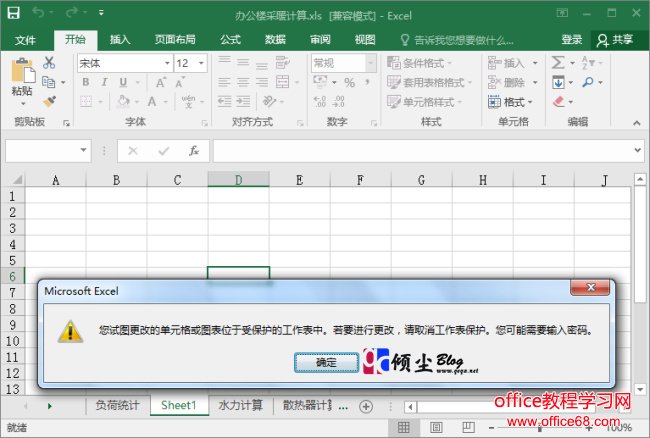Click the Increase Indent icon
This screenshot has width=650, height=438.
click(x=243, y=101)
